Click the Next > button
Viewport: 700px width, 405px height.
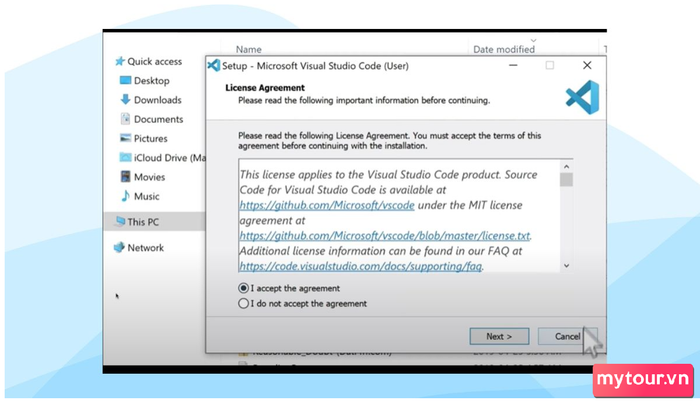tap(499, 336)
